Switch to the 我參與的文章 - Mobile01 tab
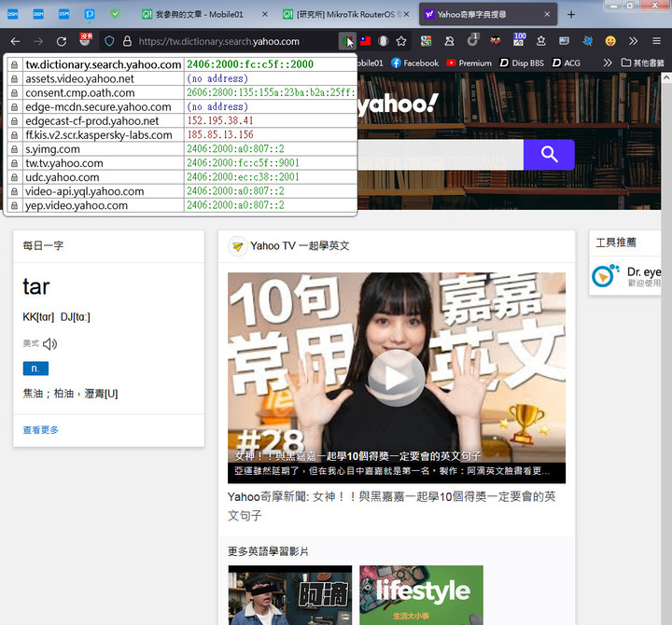The width and height of the screenshot is (672, 625). point(200,15)
